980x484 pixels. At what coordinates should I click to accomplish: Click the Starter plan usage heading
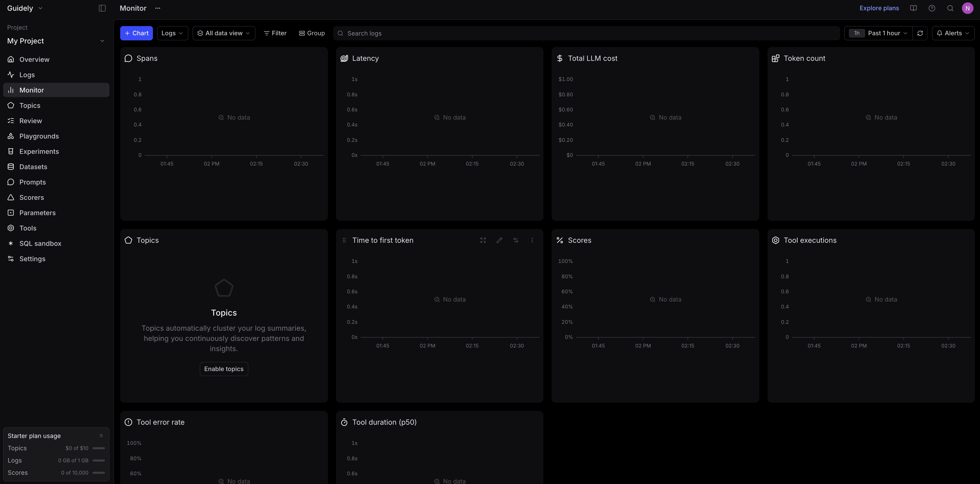(34, 436)
